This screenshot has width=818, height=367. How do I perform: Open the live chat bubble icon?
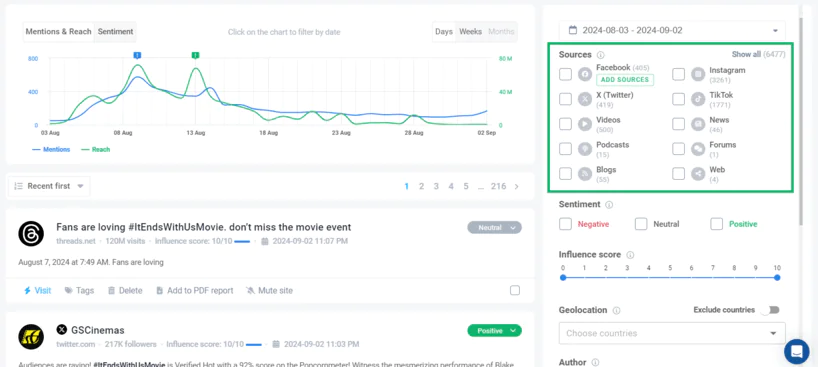pyautogui.click(x=797, y=351)
